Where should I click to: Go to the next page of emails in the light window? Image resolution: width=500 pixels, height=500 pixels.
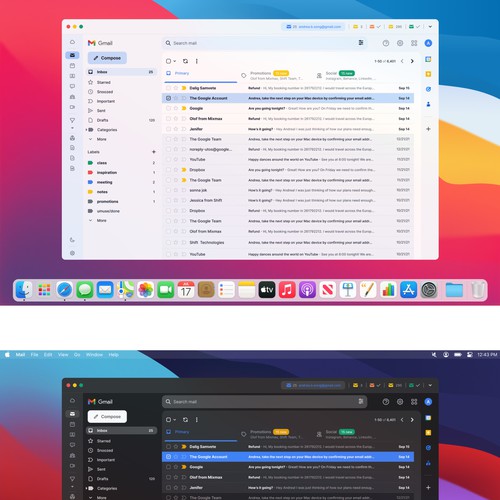tap(412, 61)
